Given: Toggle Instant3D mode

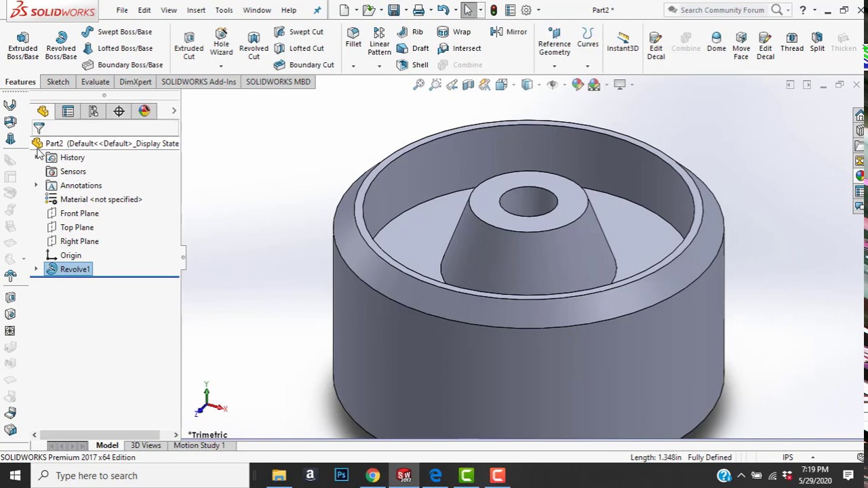Looking at the screenshot, I should click(x=623, y=42).
